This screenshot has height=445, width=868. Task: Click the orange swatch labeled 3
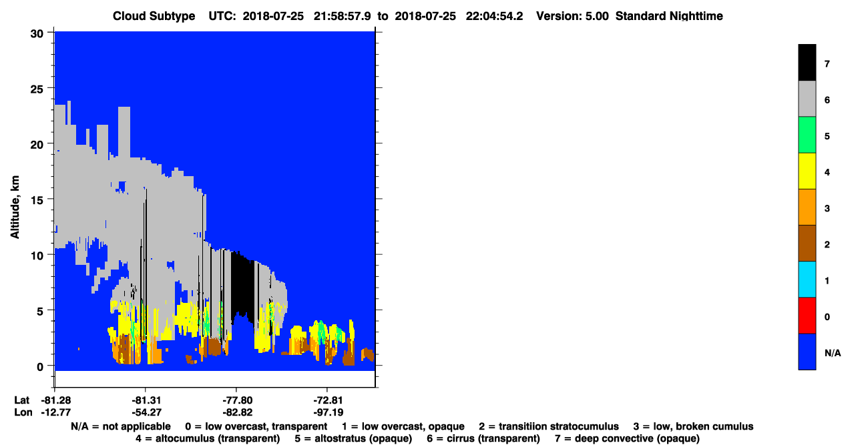click(x=807, y=207)
